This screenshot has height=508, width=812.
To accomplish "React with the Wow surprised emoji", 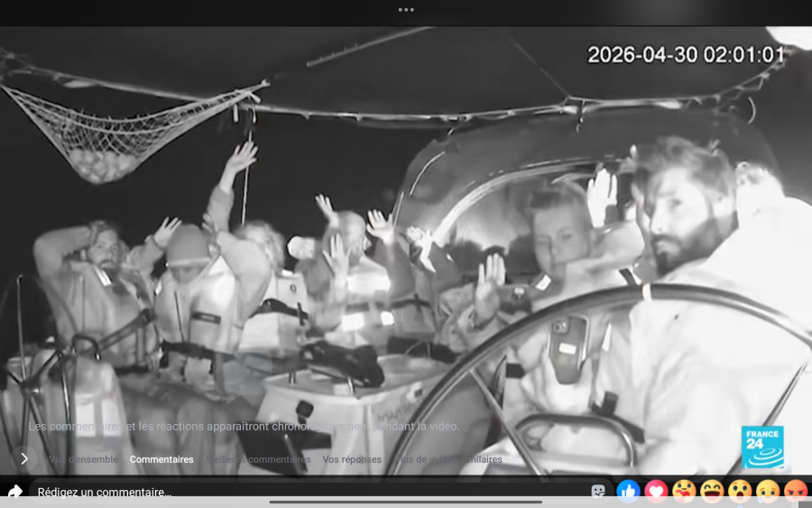I will click(x=740, y=490).
